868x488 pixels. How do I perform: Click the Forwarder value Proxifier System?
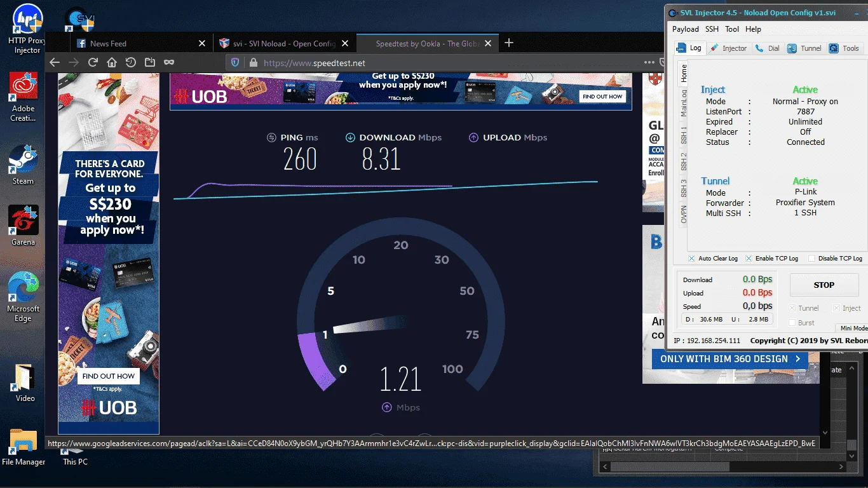[x=805, y=203]
